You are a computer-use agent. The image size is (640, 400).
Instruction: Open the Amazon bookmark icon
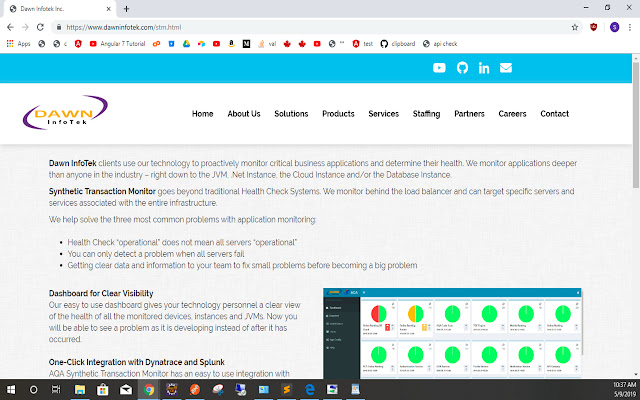(231, 44)
